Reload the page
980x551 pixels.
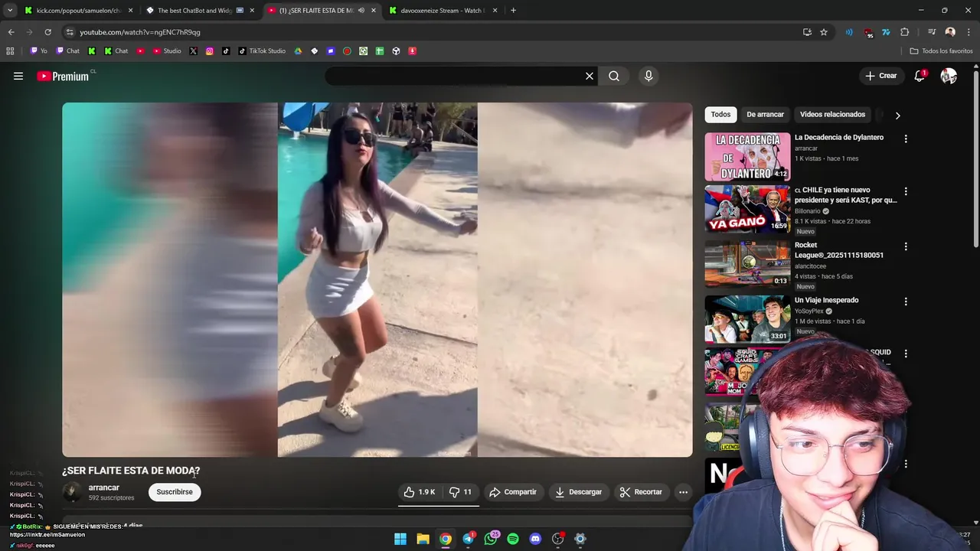pos(47,32)
